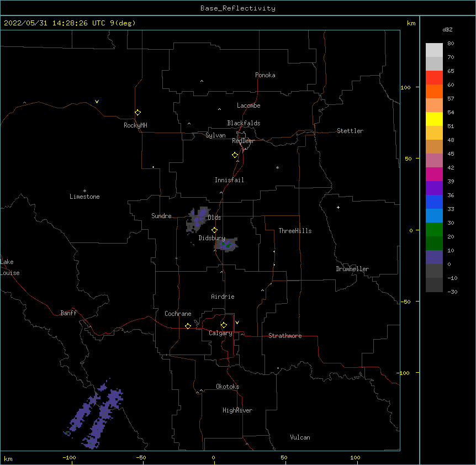Click the yellow V marker northwest of RockyMH
Image resolution: width=476 pixels, height=465 pixels.
click(97, 102)
